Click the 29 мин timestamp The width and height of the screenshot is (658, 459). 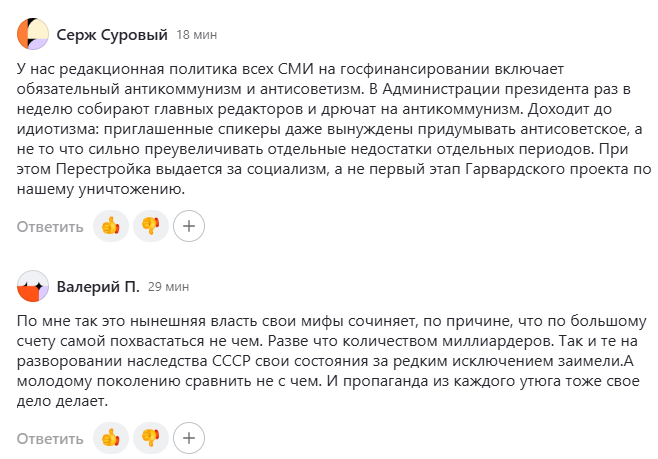pyautogui.click(x=168, y=287)
